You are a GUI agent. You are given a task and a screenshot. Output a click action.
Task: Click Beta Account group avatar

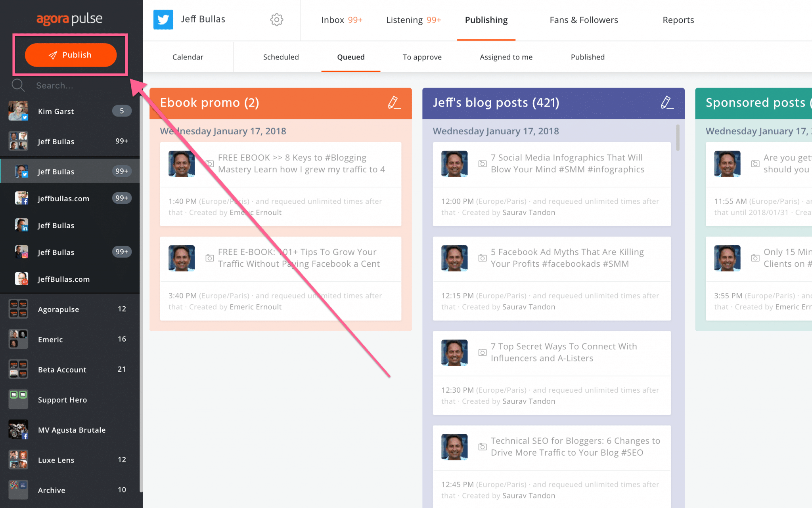(18, 369)
